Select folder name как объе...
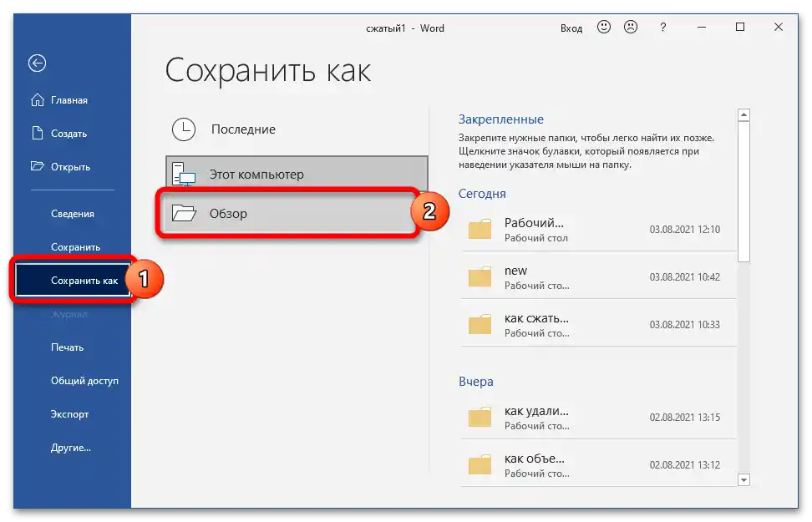 pyautogui.click(x=535, y=459)
